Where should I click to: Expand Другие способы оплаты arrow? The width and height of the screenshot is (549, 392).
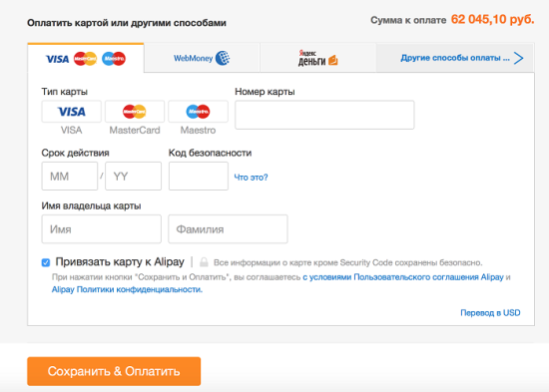(518, 58)
